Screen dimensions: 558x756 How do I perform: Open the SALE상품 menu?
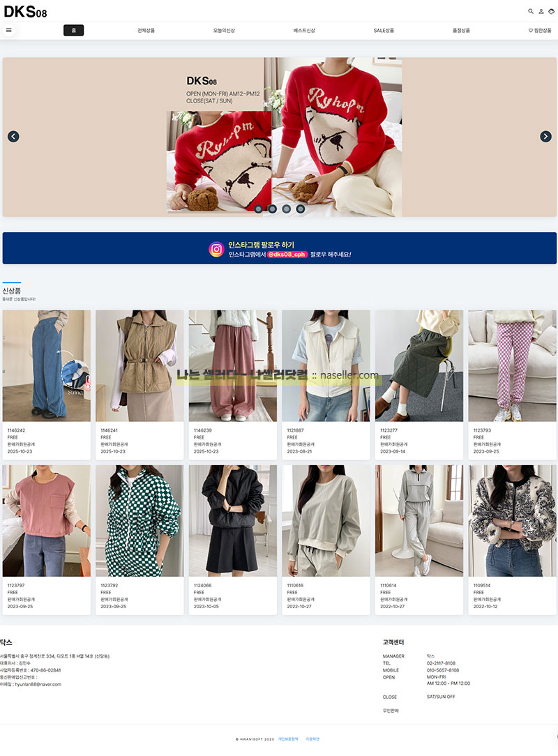click(x=384, y=31)
